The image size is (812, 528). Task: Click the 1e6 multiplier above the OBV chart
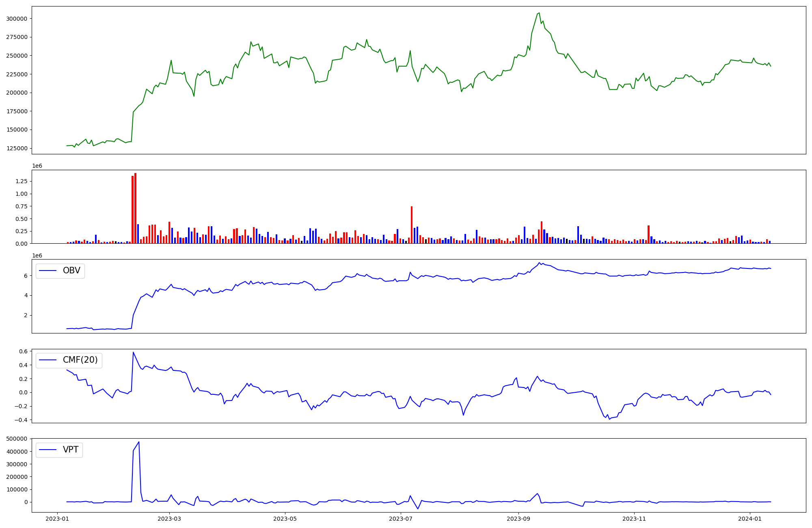37,255
